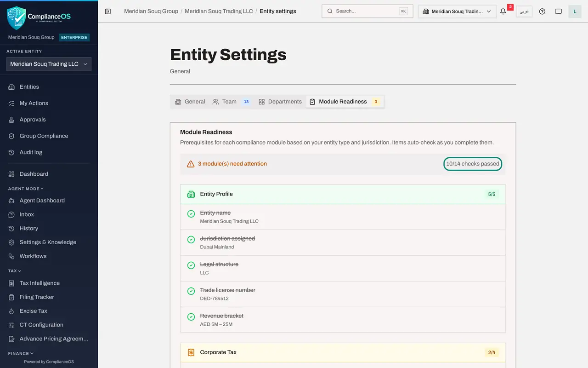Go to Meridian Souq Group breadcrumb

(x=151, y=11)
